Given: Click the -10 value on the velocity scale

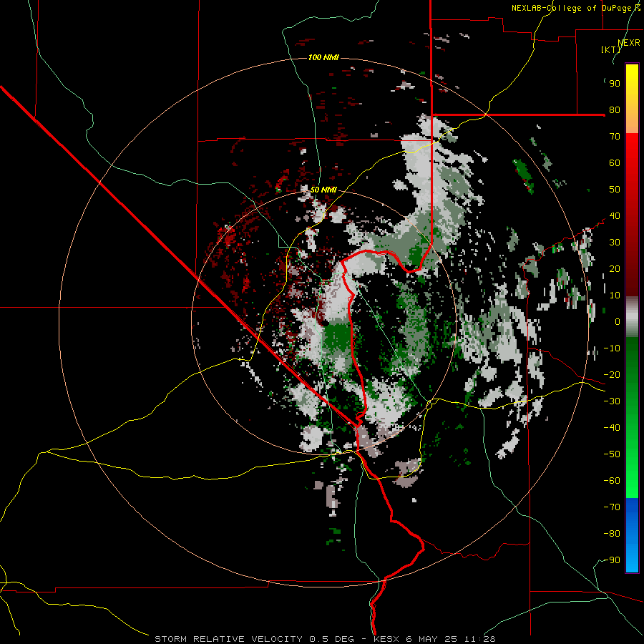Looking at the screenshot, I should [612, 348].
